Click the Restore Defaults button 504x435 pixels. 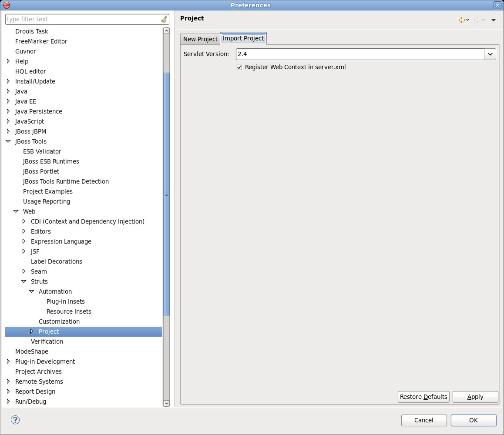click(x=423, y=397)
